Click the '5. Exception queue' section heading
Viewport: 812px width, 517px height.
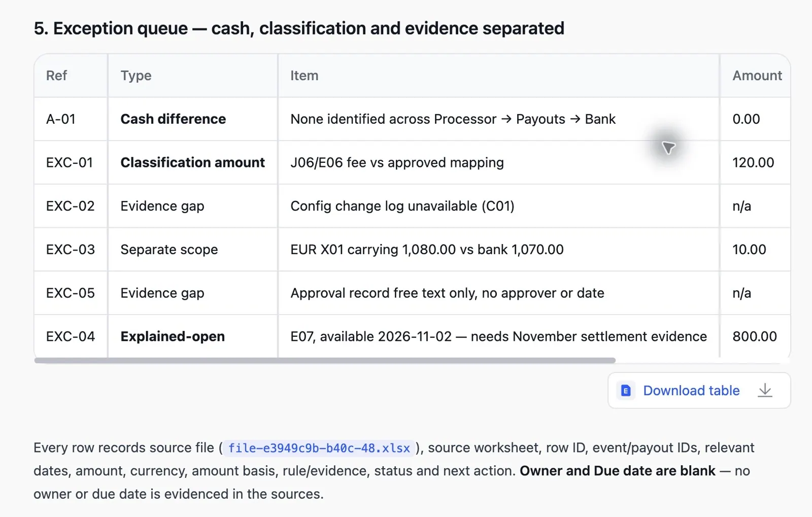[x=299, y=28]
